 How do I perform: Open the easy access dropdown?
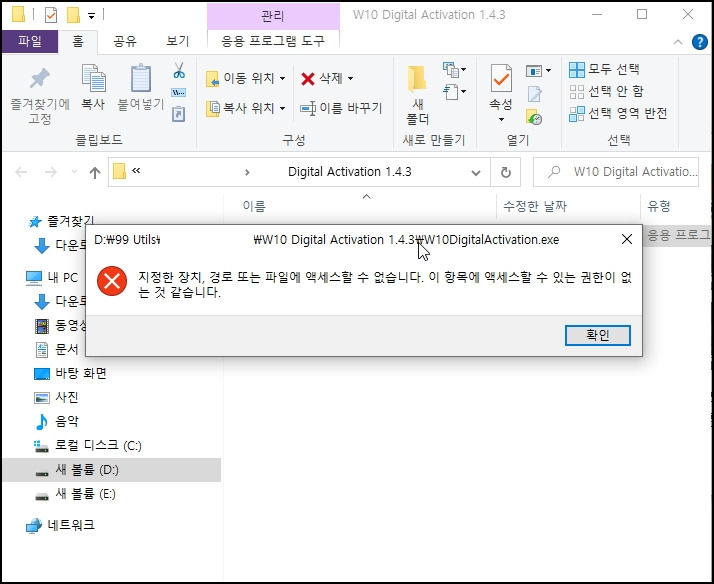[454, 92]
